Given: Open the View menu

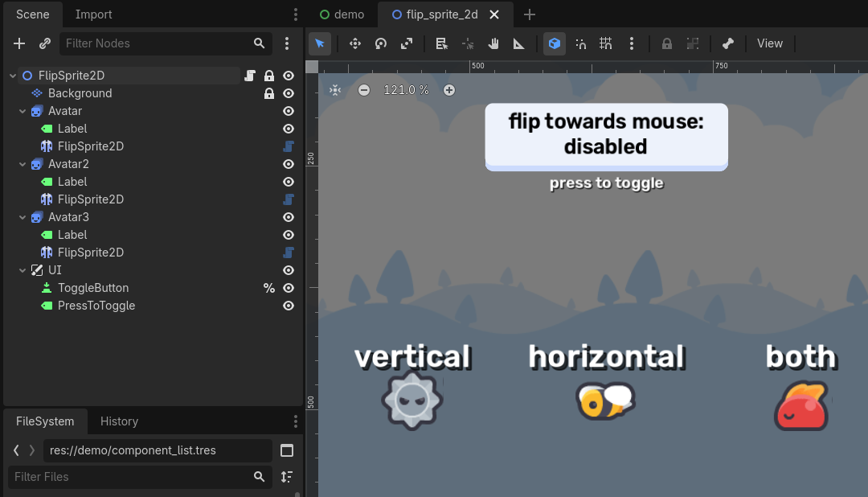Looking at the screenshot, I should 770,43.
